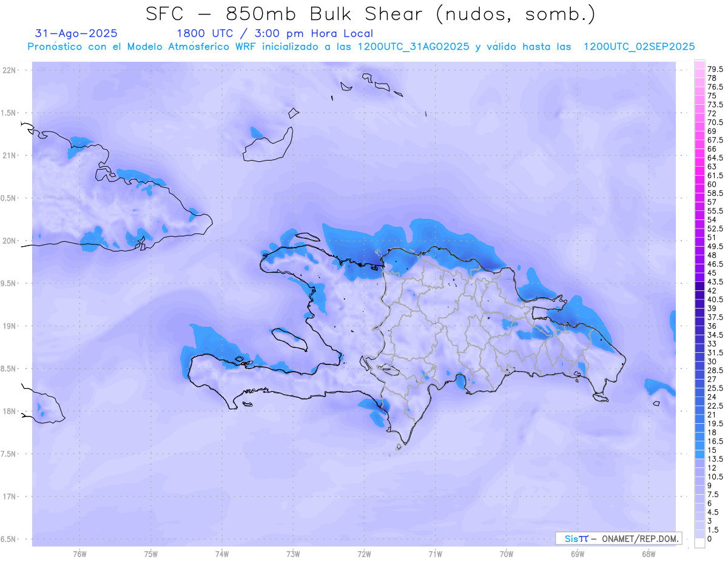
Task: Select the init time '1200UTC_31AGO2025'
Action: (x=413, y=47)
